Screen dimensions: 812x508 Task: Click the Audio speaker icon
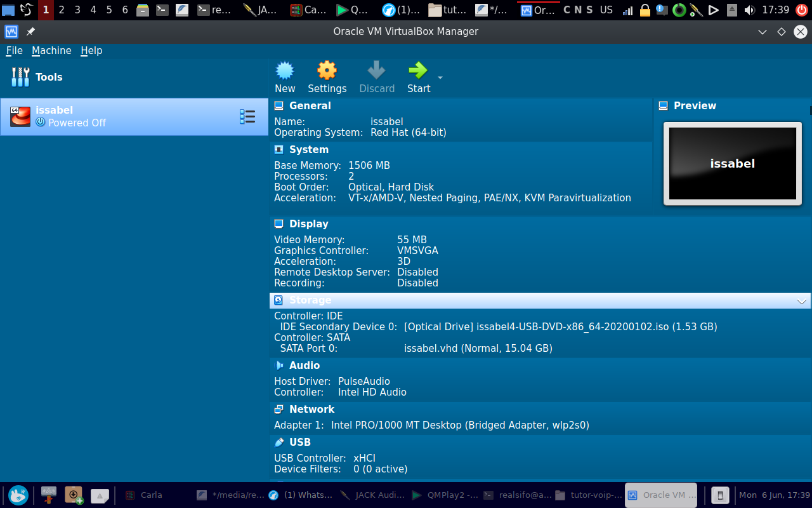[x=279, y=366]
